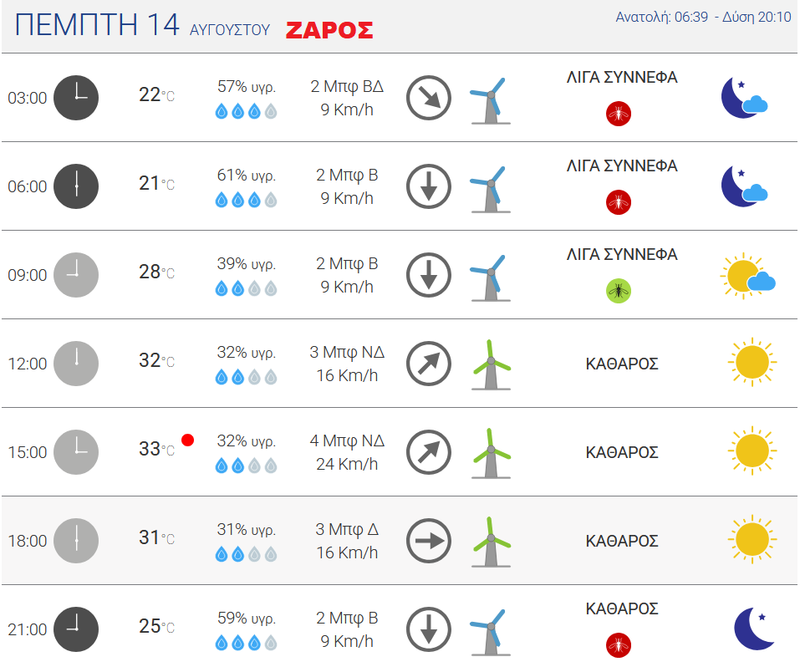
Task: Click the northeast wind arrow at 15:00
Action: point(429,452)
